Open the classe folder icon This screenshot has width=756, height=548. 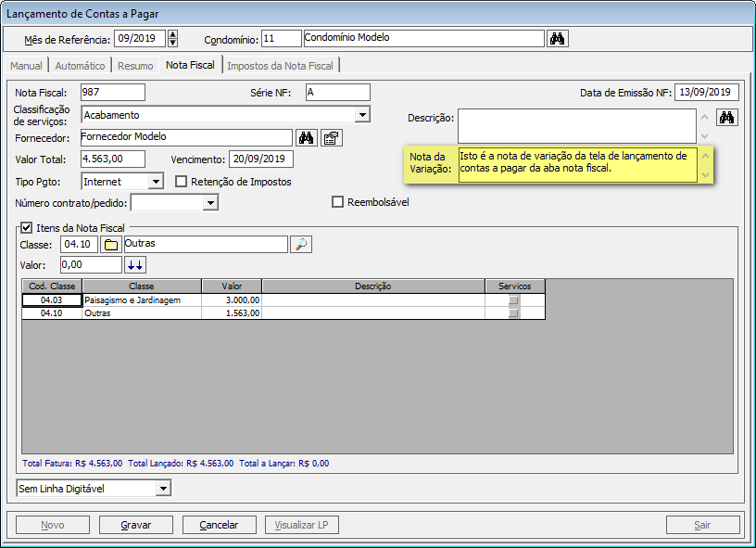(111, 245)
